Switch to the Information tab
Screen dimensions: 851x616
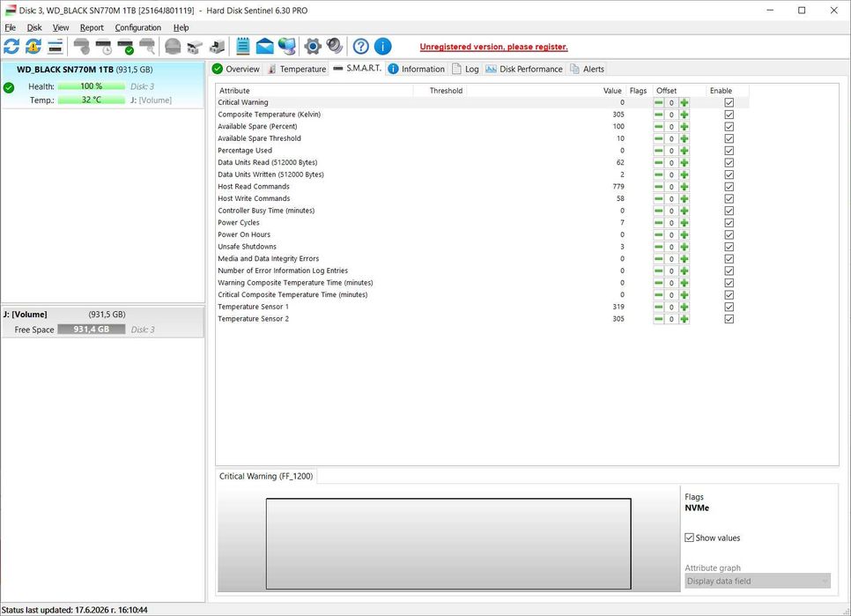coord(417,69)
